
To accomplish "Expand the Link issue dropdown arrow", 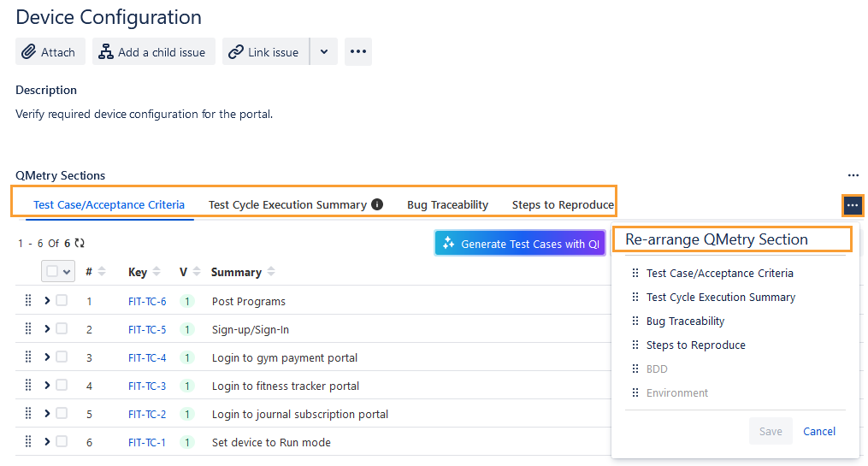I will click(x=323, y=52).
